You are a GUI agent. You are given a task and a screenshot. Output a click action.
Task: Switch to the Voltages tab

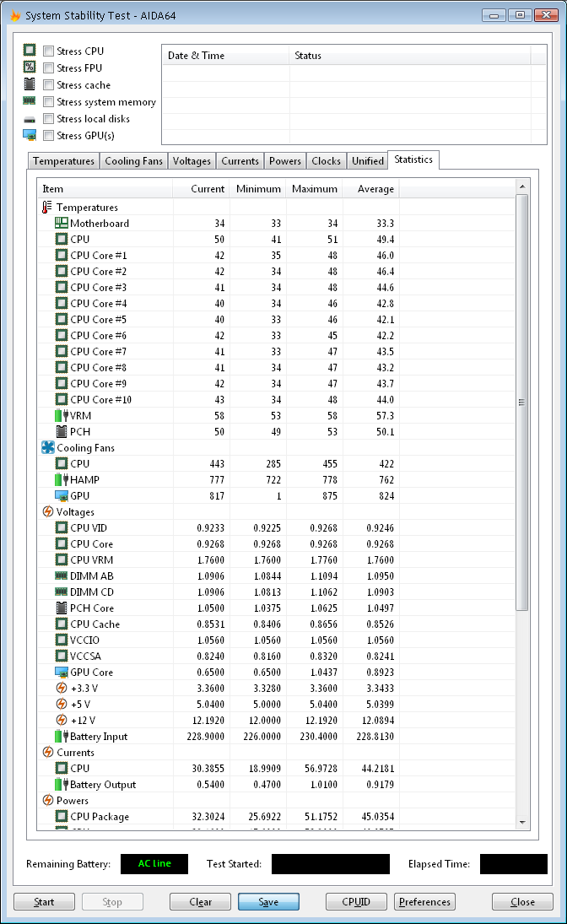(x=192, y=161)
